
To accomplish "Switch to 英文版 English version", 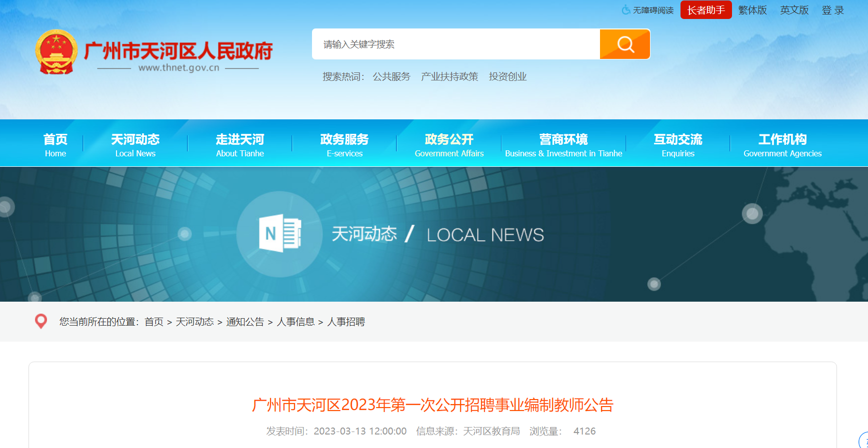I will coord(794,10).
